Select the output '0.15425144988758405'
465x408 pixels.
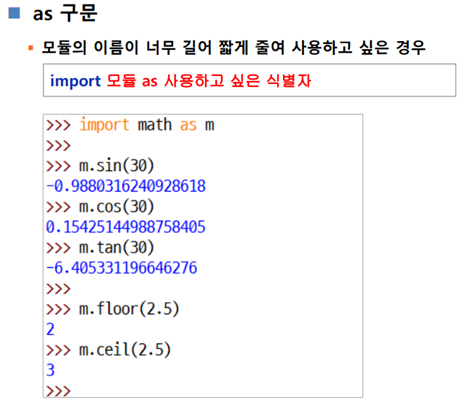pos(126,227)
